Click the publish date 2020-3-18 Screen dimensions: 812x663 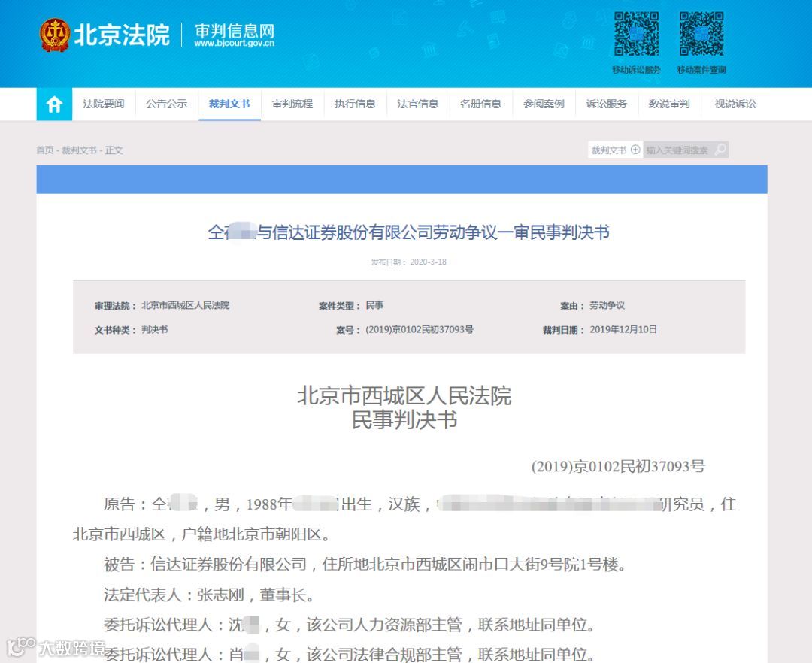coord(429,262)
